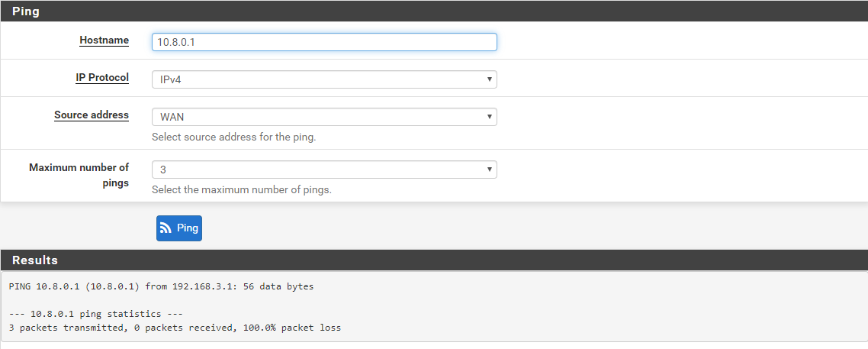Screen dimensions: 868x349
Task: Click the Maximum number of pings label
Action: coord(79,175)
